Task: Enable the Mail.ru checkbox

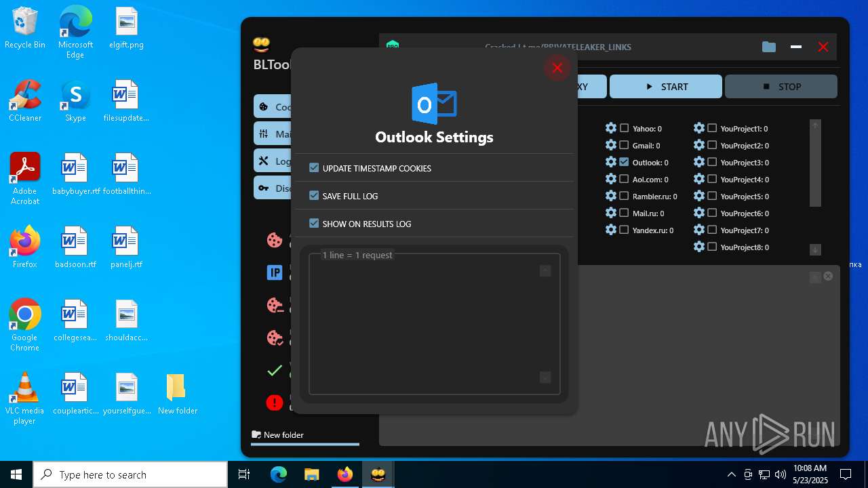Action: (624, 213)
